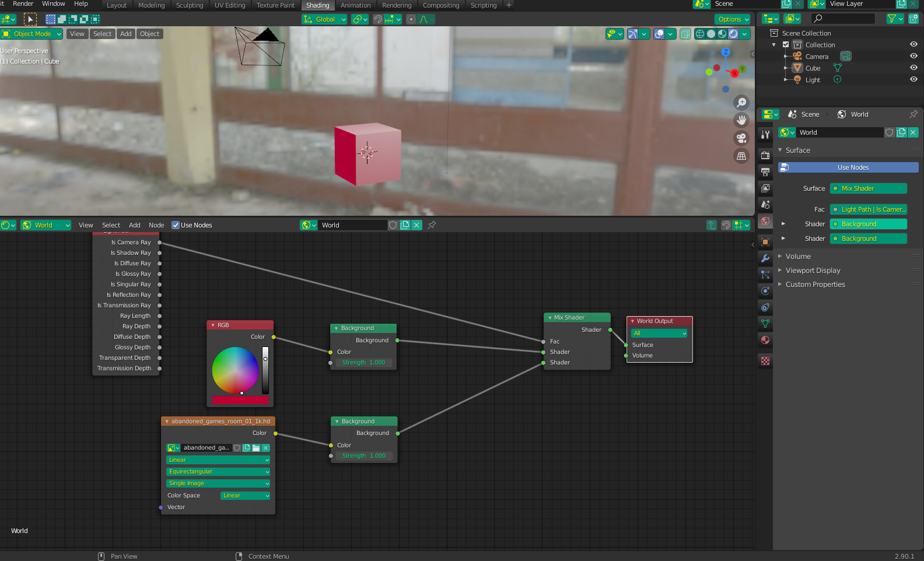Expand the Viewport Display panel
This screenshot has height=561, width=924.
[x=813, y=271]
